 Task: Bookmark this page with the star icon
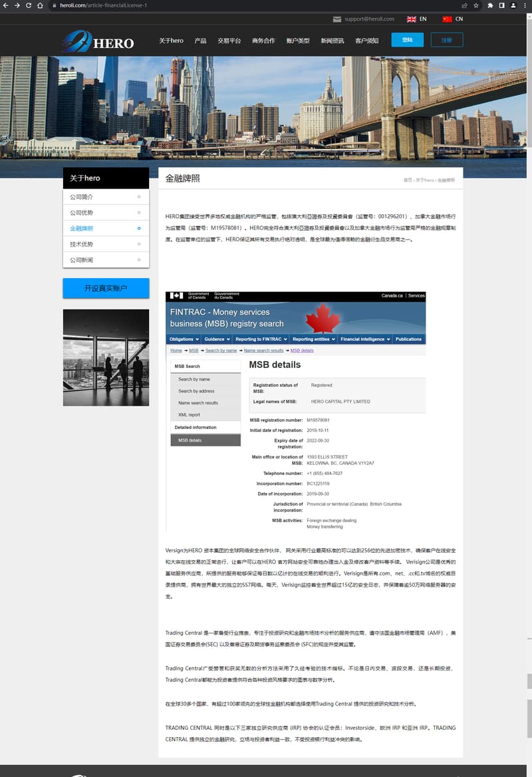click(x=476, y=5)
